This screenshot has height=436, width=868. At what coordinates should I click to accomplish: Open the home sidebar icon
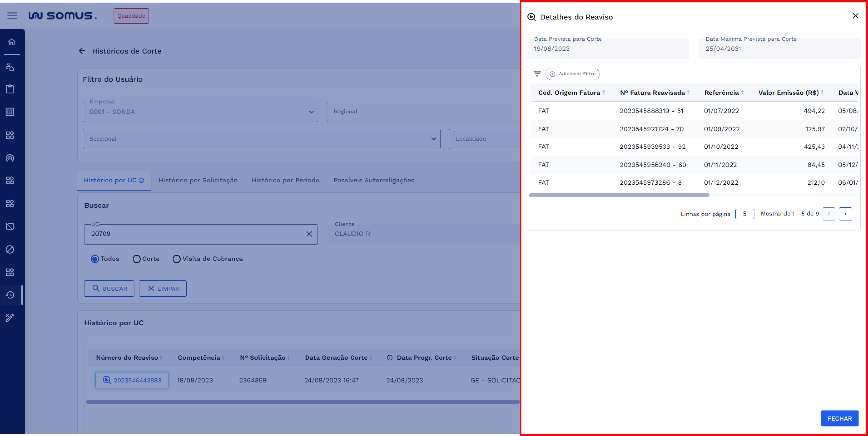point(11,42)
